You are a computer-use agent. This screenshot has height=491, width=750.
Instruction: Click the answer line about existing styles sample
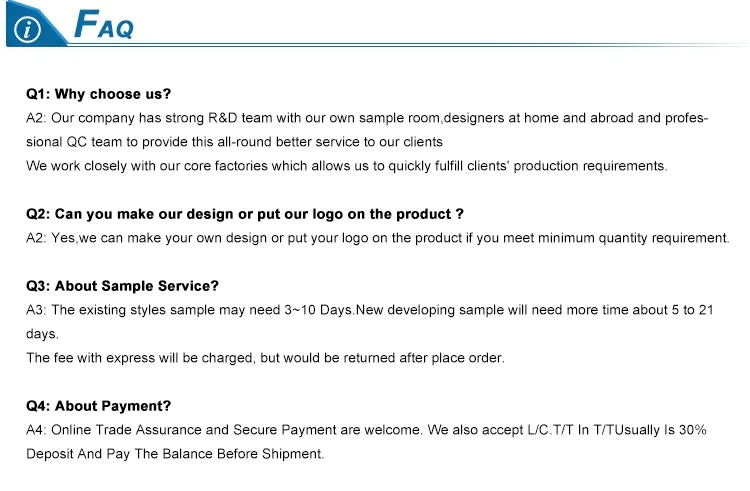tap(369, 310)
